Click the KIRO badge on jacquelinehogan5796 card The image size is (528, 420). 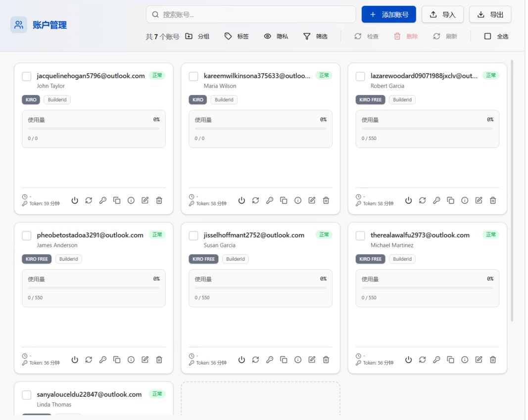tap(31, 99)
